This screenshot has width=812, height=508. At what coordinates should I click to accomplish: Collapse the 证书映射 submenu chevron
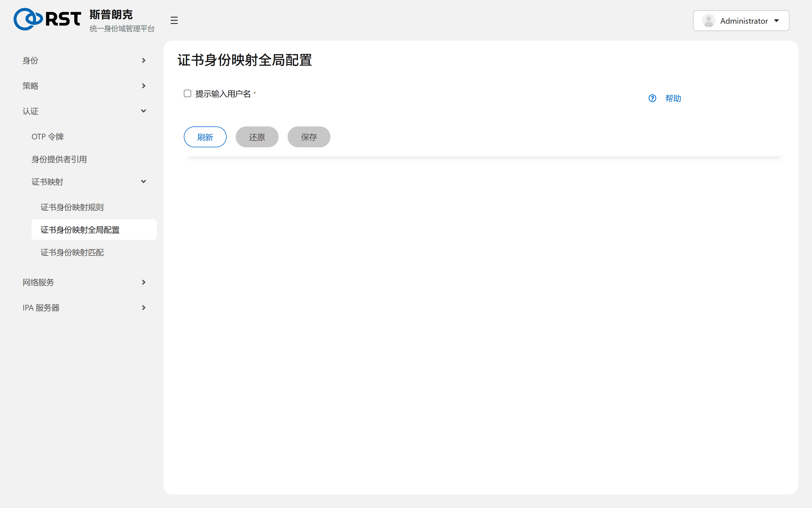(x=144, y=182)
